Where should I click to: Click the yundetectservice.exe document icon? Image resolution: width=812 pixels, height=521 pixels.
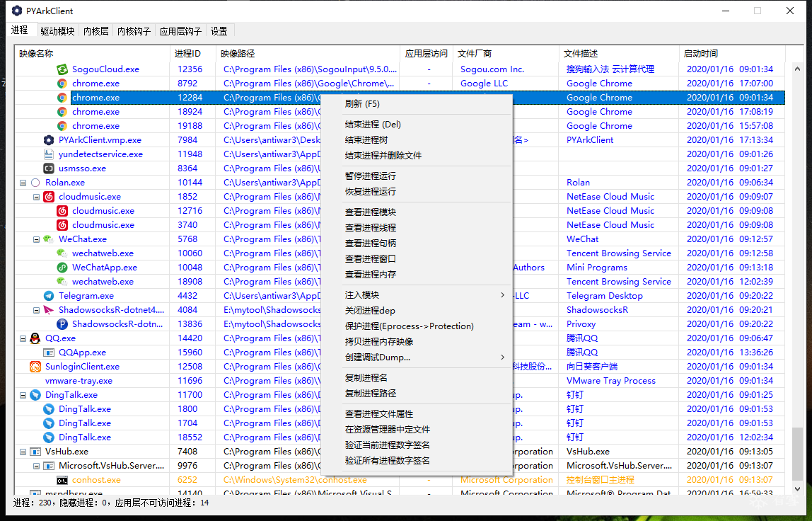click(49, 154)
